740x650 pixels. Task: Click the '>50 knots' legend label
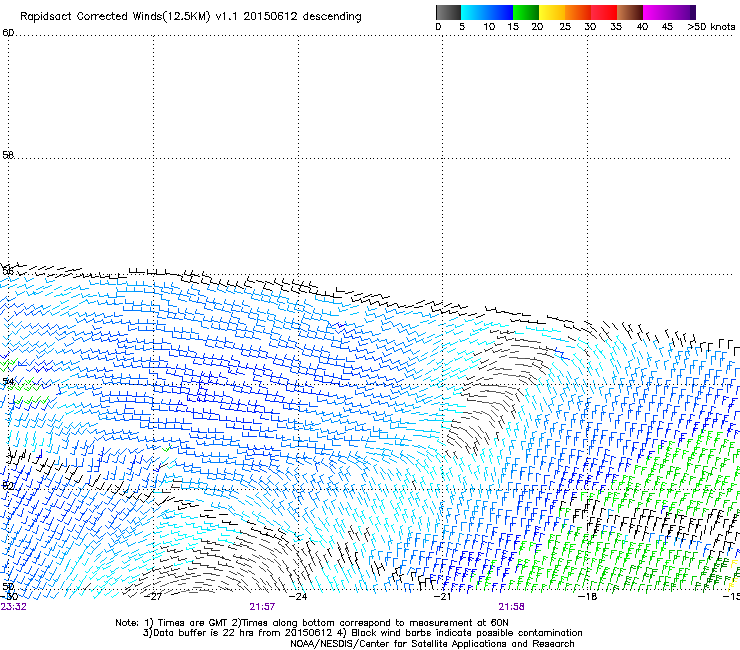pyautogui.click(x=711, y=27)
